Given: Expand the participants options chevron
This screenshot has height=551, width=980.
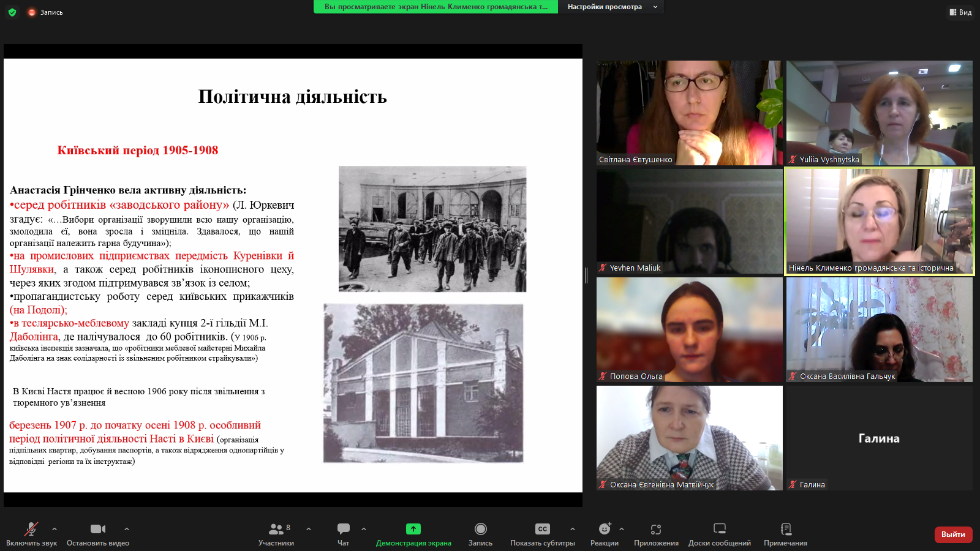Looking at the screenshot, I should (309, 529).
